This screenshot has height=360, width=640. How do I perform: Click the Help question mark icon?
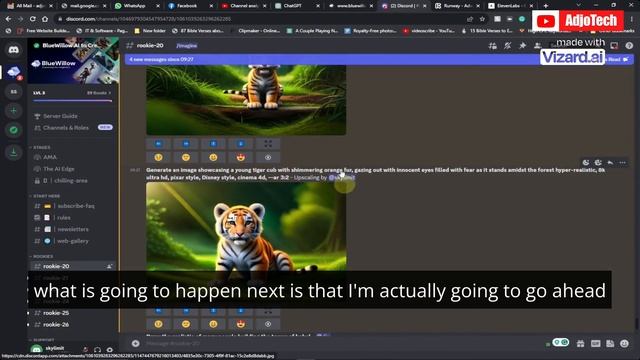tap(629, 46)
